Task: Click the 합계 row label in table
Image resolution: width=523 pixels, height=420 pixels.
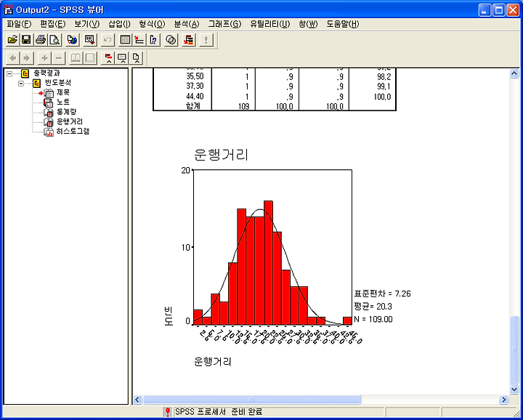Action: (x=193, y=106)
